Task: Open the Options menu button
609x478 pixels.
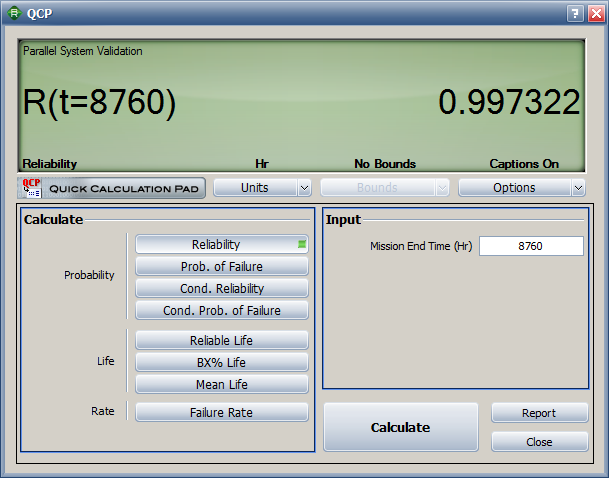Action: pos(514,188)
